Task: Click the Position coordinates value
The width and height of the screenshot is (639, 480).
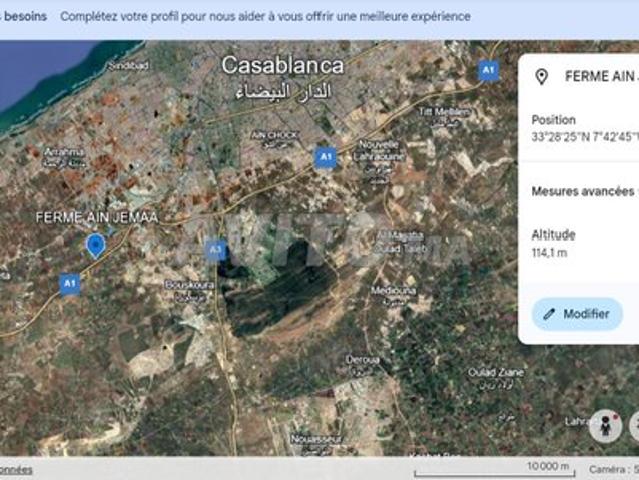Action: [x=583, y=137]
